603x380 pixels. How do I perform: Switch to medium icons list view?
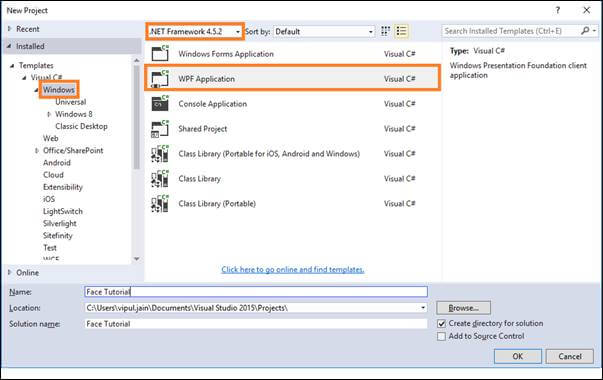(401, 31)
